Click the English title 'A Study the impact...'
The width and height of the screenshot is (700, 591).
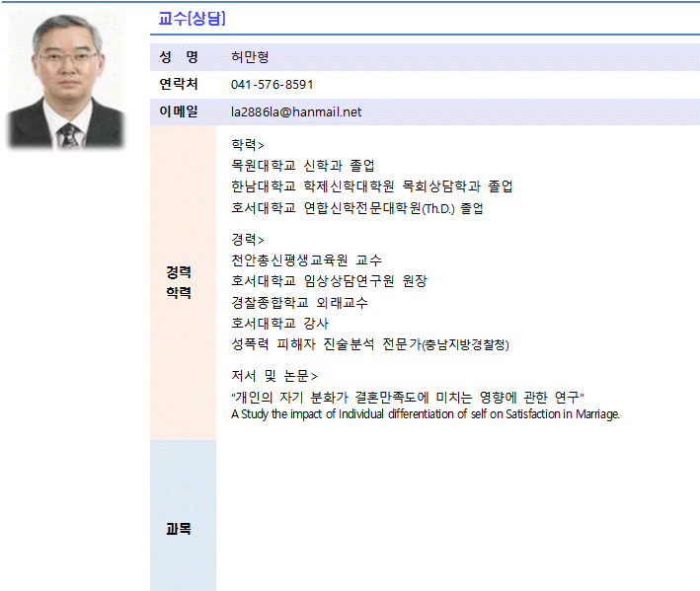[x=426, y=414]
